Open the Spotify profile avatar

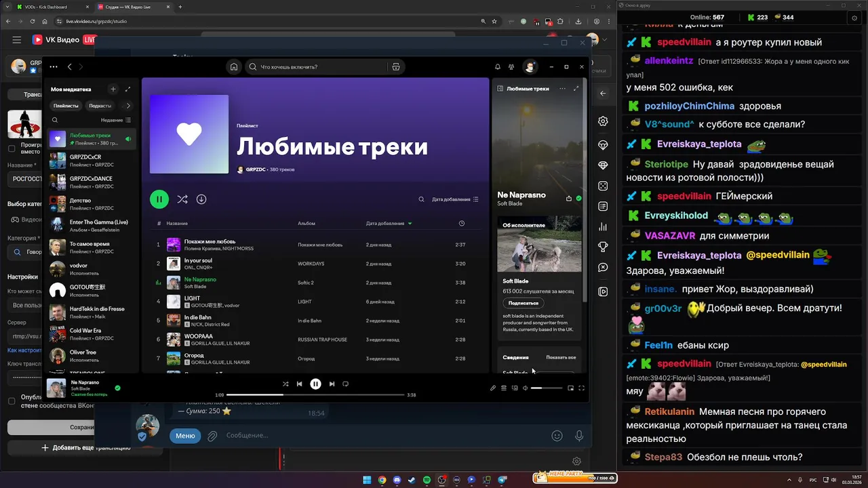coord(530,67)
